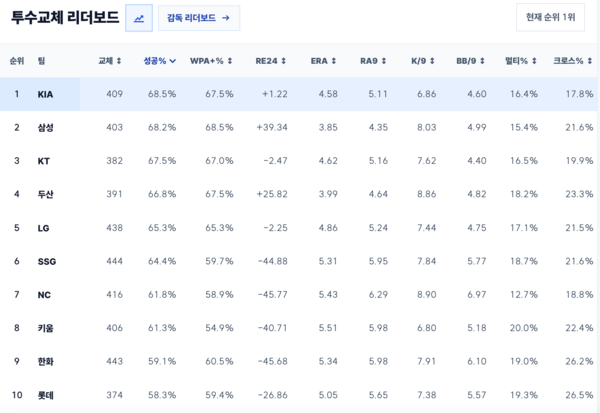Click KIA's 68.5% 성공 value
The height and width of the screenshot is (413, 600).
162,94
